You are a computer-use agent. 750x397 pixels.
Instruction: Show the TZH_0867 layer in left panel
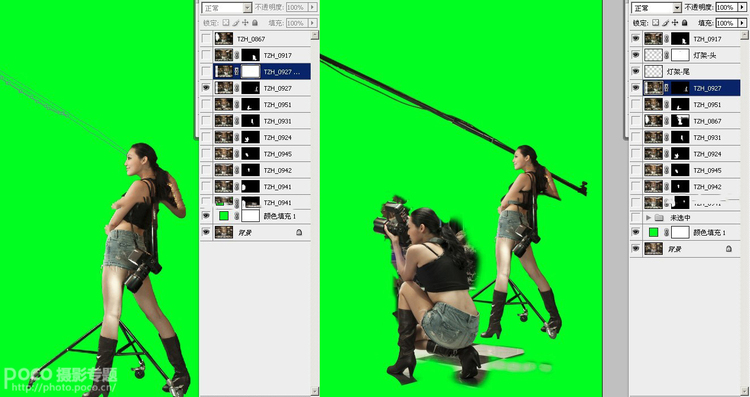tap(206, 39)
